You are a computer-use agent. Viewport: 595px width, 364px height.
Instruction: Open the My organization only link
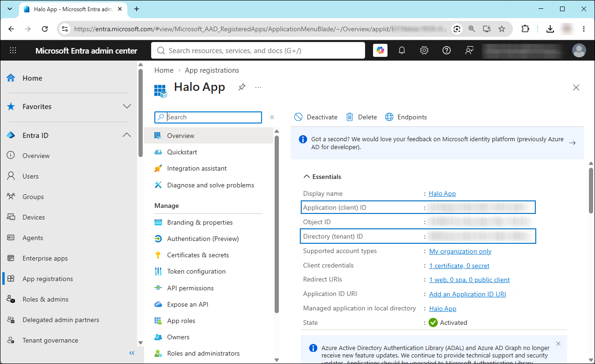tap(460, 251)
